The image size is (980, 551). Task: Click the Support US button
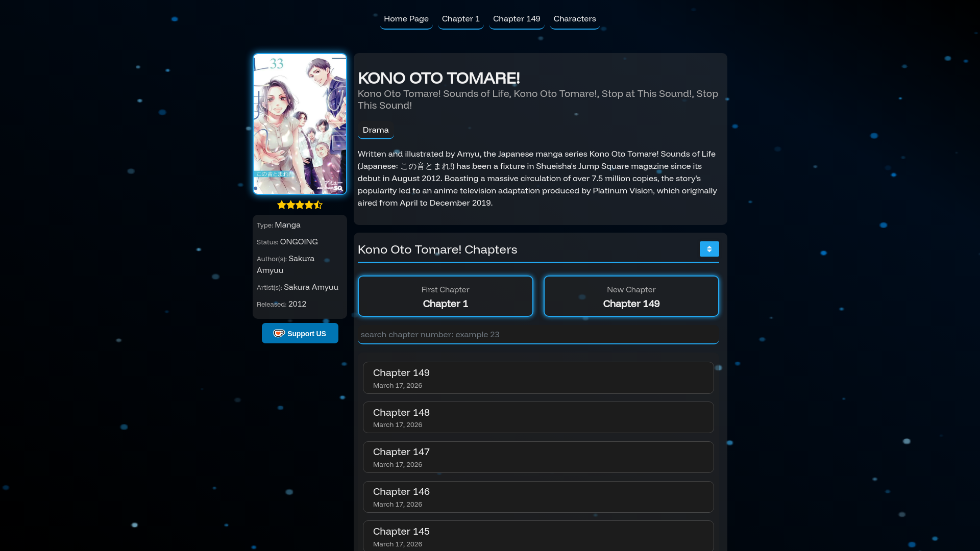coord(300,333)
